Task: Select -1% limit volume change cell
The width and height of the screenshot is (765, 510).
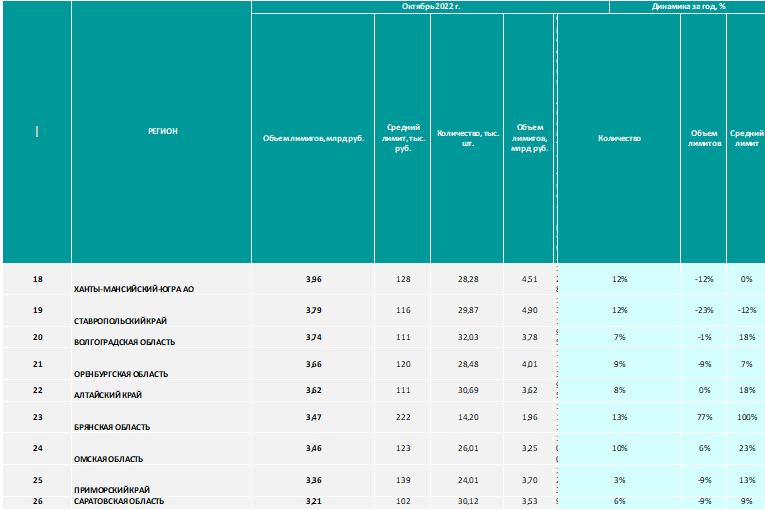Action: 704,337
